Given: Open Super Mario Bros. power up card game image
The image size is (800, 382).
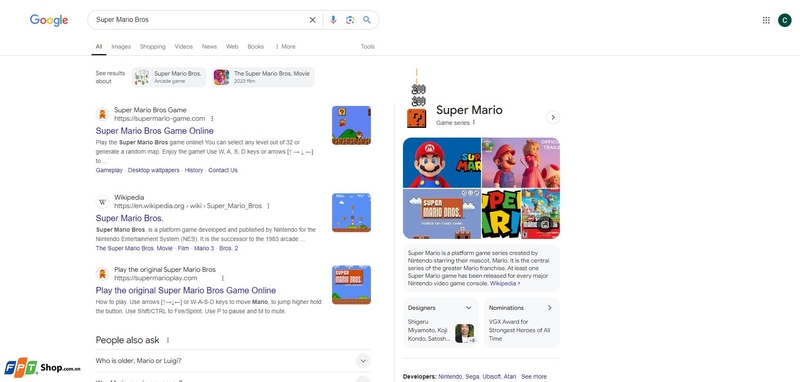Looking at the screenshot, I should pos(442,214).
